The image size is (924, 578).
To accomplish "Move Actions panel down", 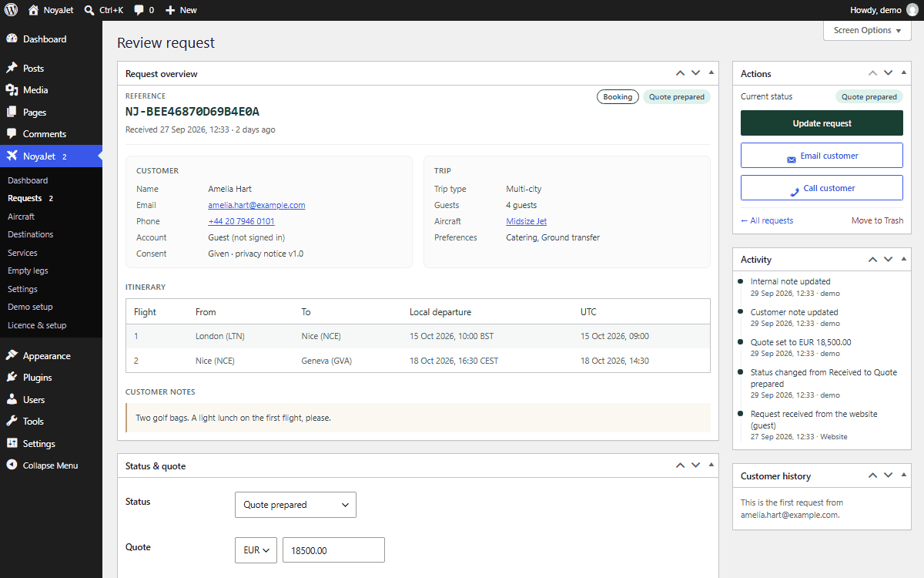I will coord(888,73).
